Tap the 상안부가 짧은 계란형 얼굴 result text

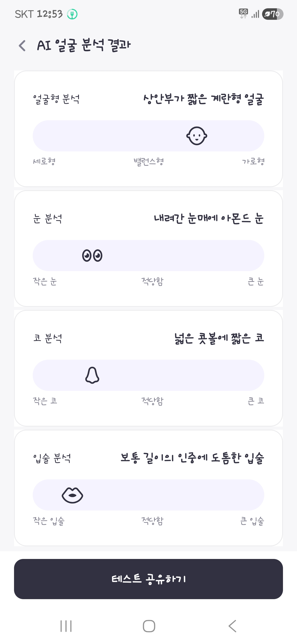coord(204,99)
